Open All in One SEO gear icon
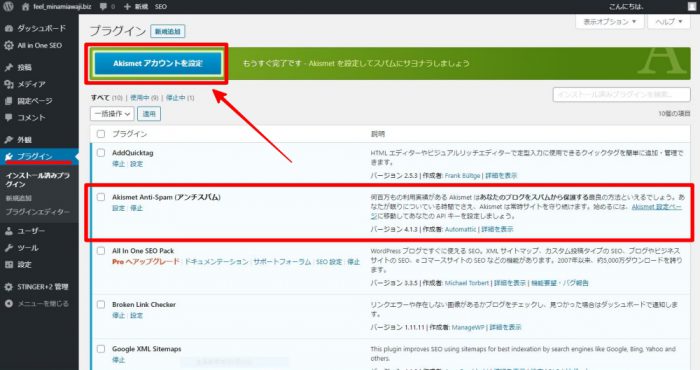The image size is (700, 370). pyautogui.click(x=8, y=45)
